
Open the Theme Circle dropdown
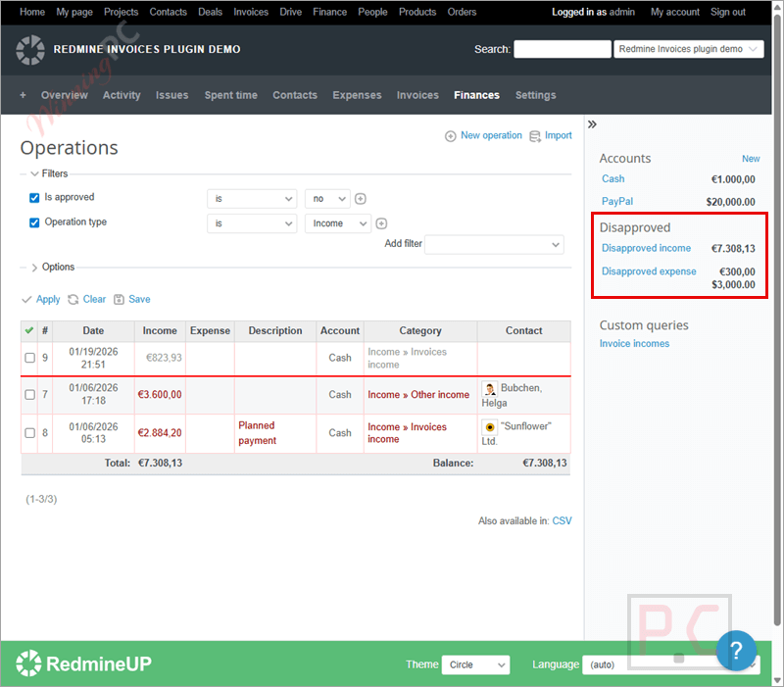click(475, 664)
